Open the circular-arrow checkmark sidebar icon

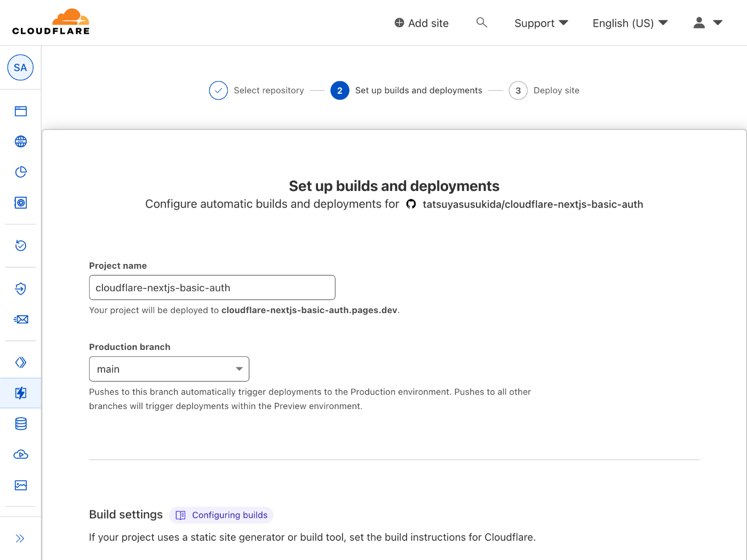tap(21, 245)
